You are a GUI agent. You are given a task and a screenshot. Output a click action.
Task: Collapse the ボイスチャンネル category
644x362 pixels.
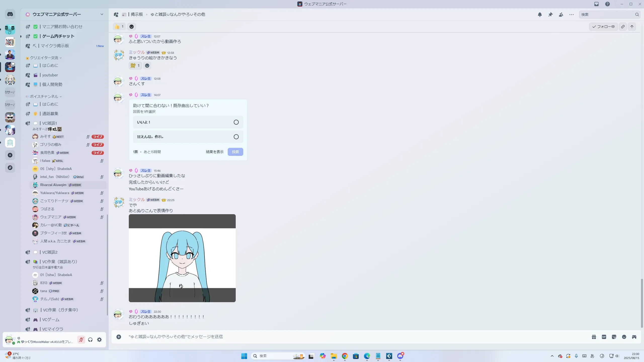coord(44,97)
